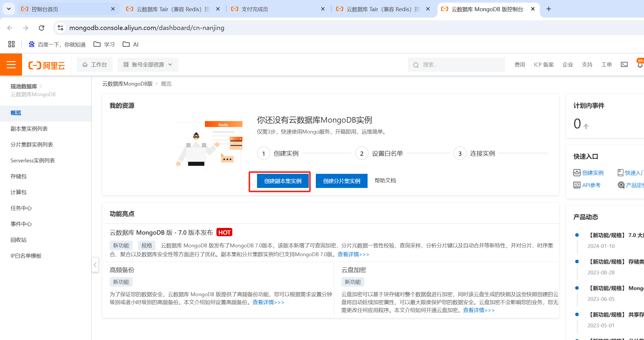Open the notification bell
The height and width of the screenshot is (340, 644).
(640, 64)
